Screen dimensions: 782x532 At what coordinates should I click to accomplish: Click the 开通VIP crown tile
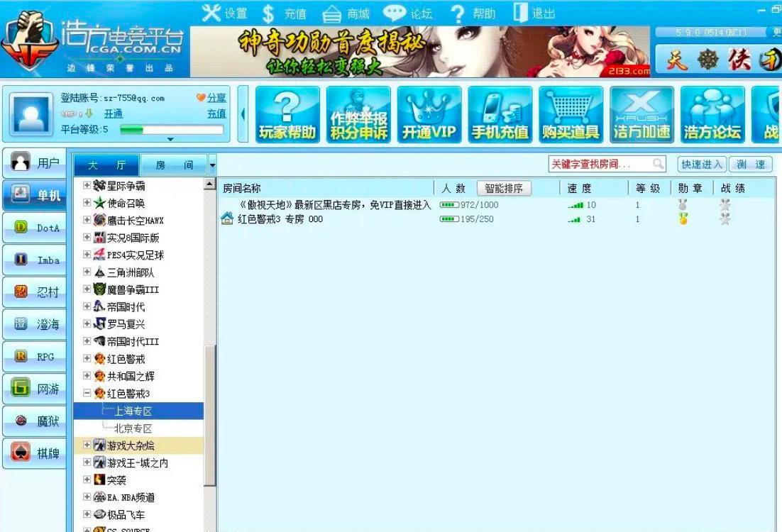click(429, 115)
